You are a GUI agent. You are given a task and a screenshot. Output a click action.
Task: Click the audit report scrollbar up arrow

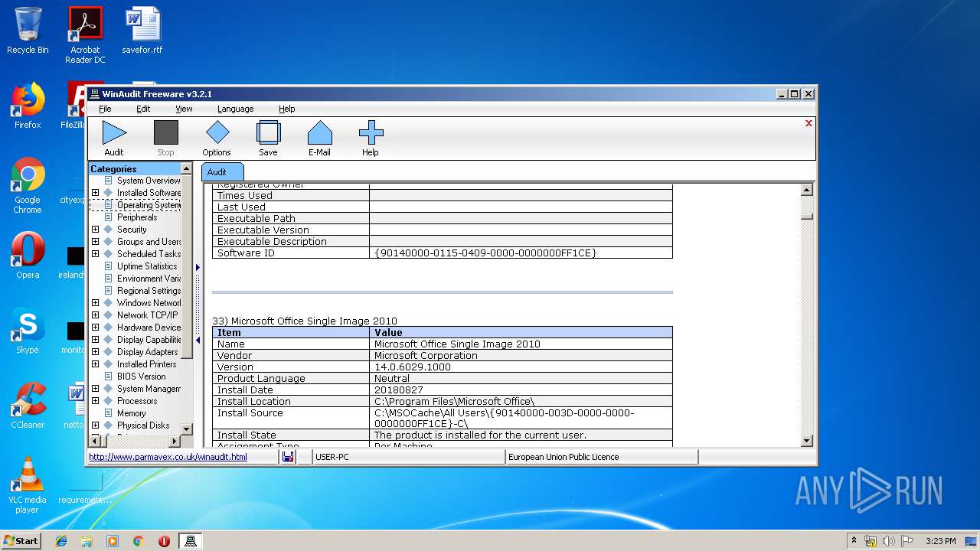coord(806,190)
